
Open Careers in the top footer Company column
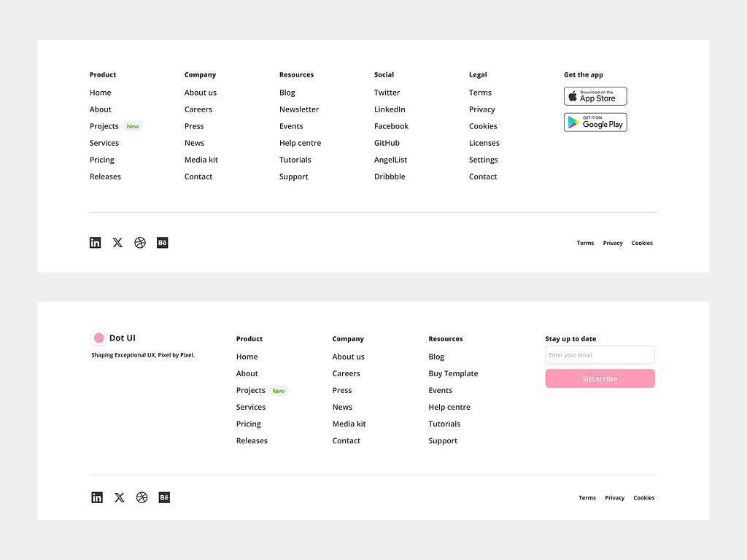pos(198,109)
